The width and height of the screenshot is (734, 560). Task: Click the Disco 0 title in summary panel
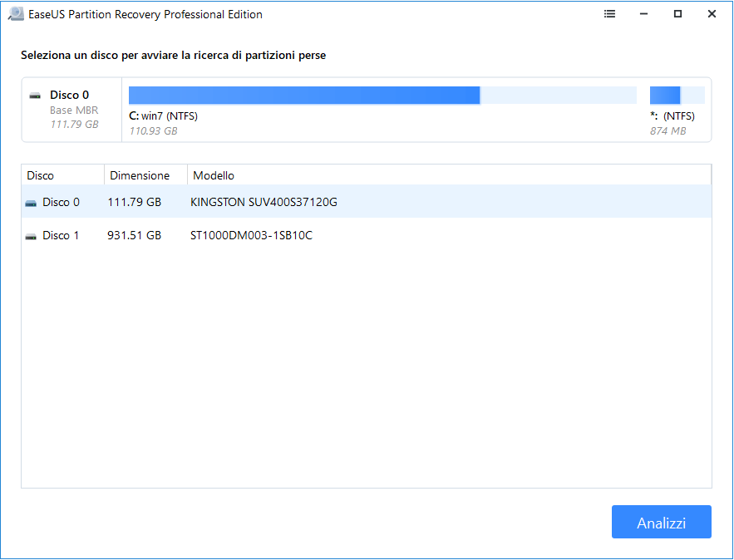[69, 95]
